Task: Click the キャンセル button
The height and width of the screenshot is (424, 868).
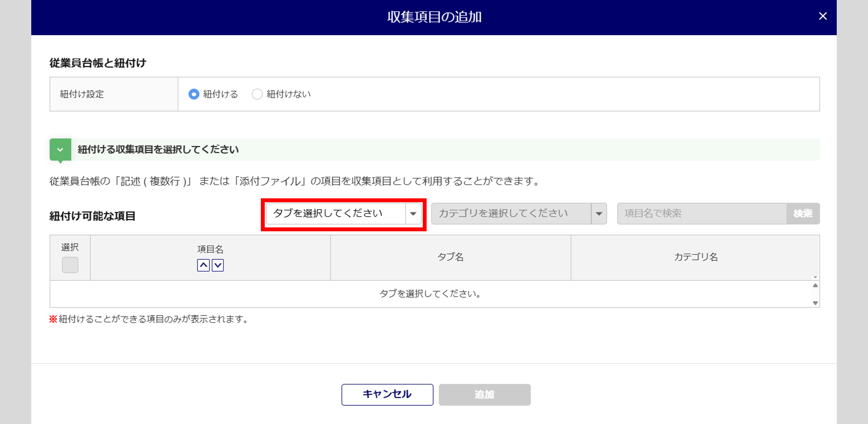Action: tap(387, 394)
